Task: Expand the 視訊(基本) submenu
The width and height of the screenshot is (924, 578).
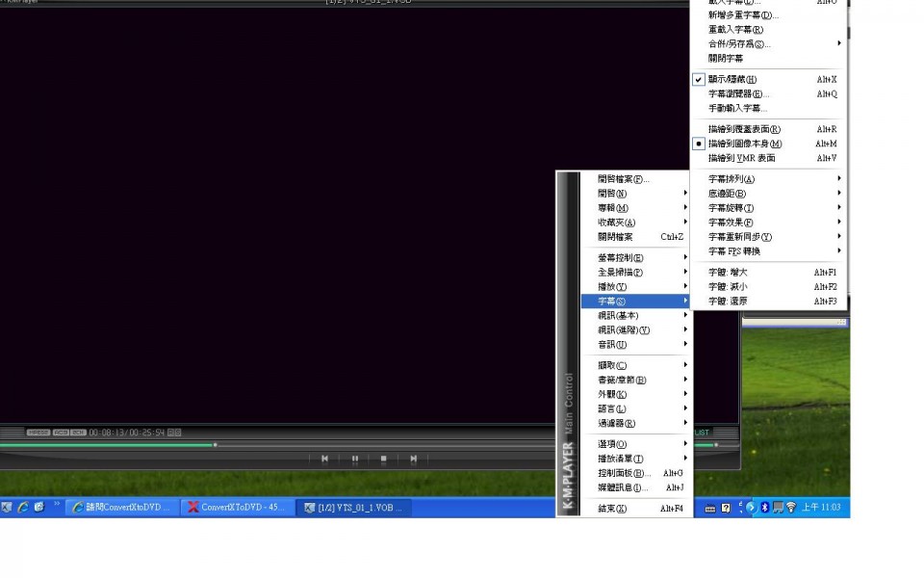Action: (618, 316)
